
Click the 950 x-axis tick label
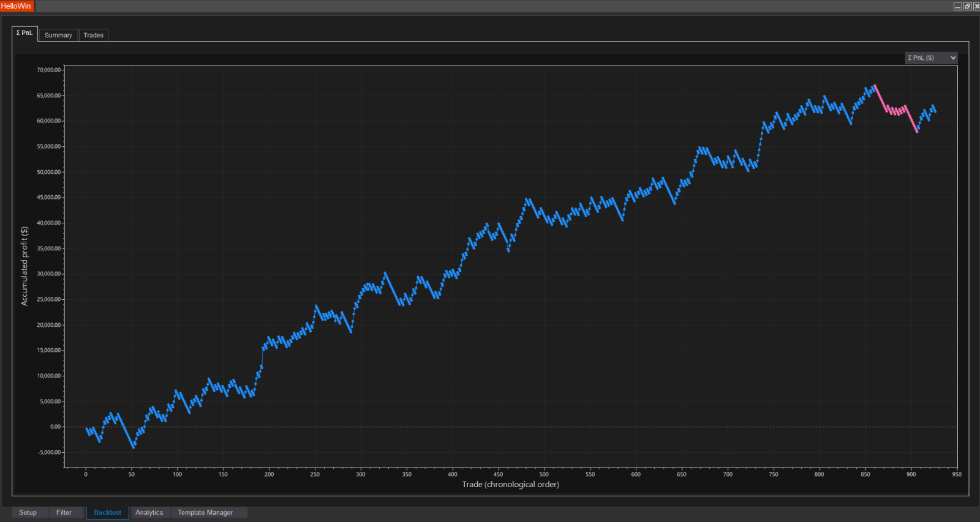pyautogui.click(x=957, y=474)
